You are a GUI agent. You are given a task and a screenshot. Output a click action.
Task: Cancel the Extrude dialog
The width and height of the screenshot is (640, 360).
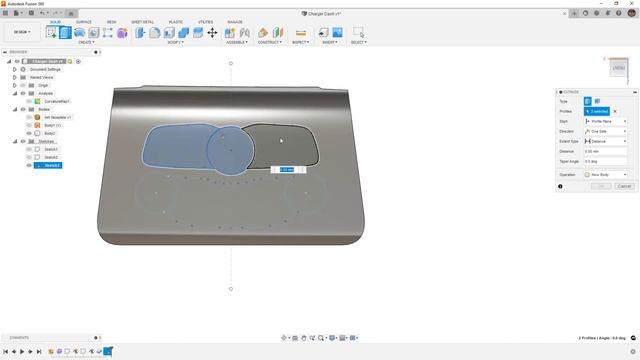pyautogui.click(x=624, y=186)
